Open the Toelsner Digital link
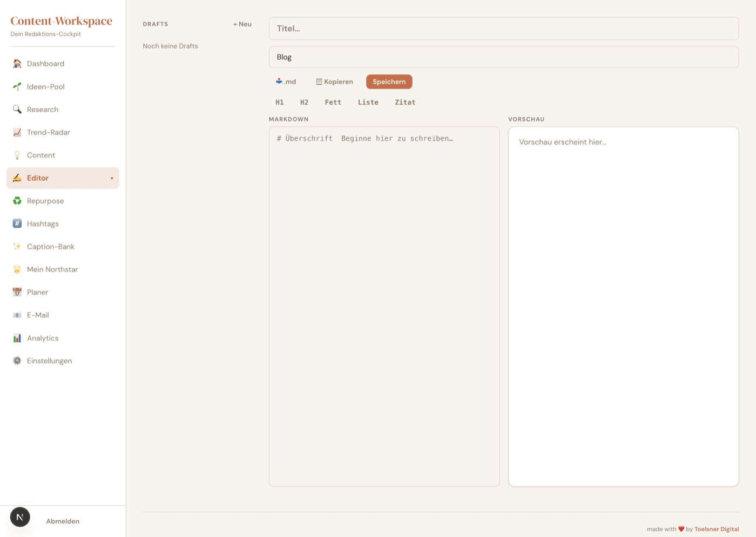The width and height of the screenshot is (756, 537). click(x=717, y=529)
